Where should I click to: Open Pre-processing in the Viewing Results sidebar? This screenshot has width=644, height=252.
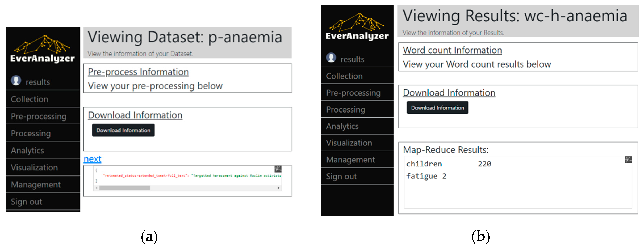[353, 93]
